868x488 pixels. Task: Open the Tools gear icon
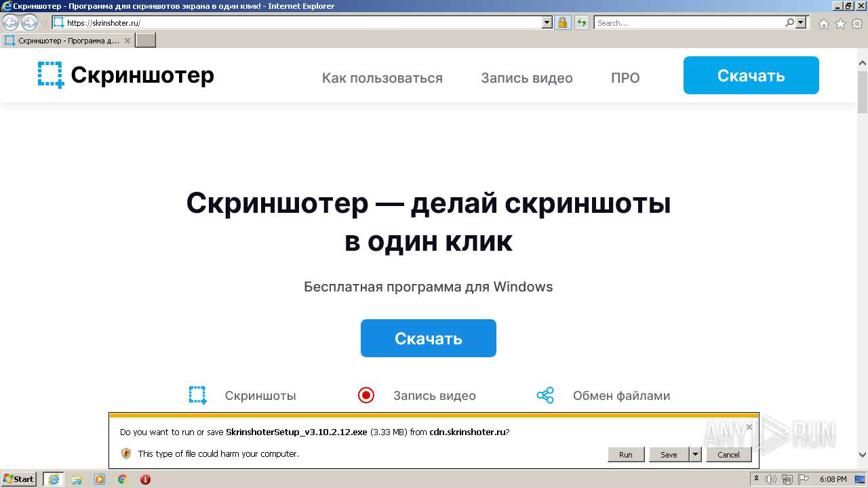click(856, 24)
